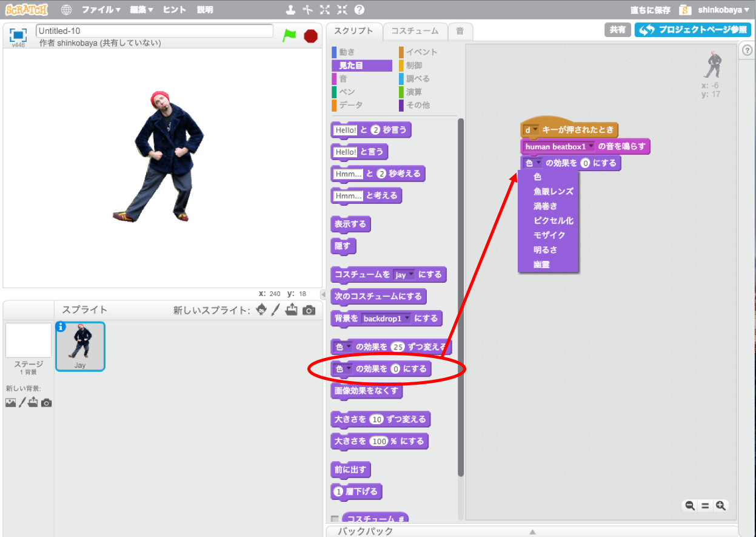Click the Scratch logo
756x537 pixels.
27,10
